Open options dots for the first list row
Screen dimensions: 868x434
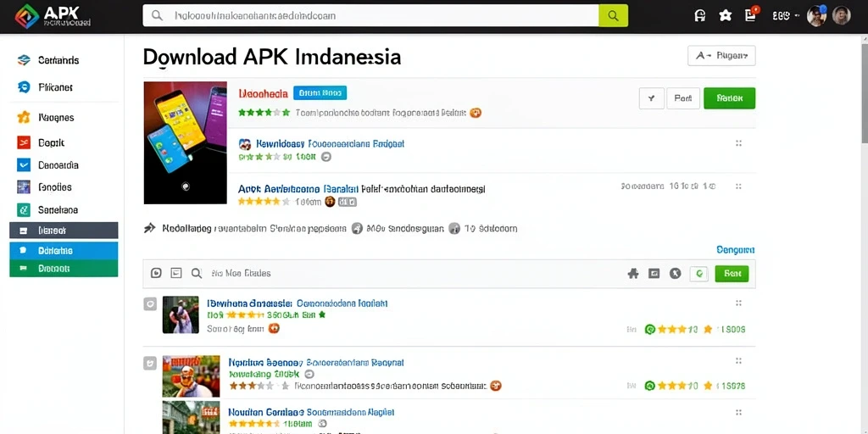[x=738, y=303]
